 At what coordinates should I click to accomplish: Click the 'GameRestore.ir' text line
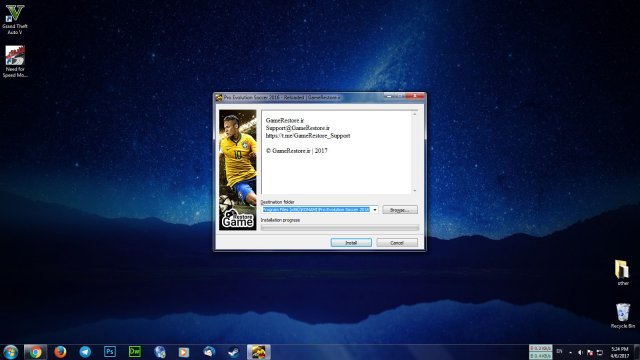(x=285, y=120)
